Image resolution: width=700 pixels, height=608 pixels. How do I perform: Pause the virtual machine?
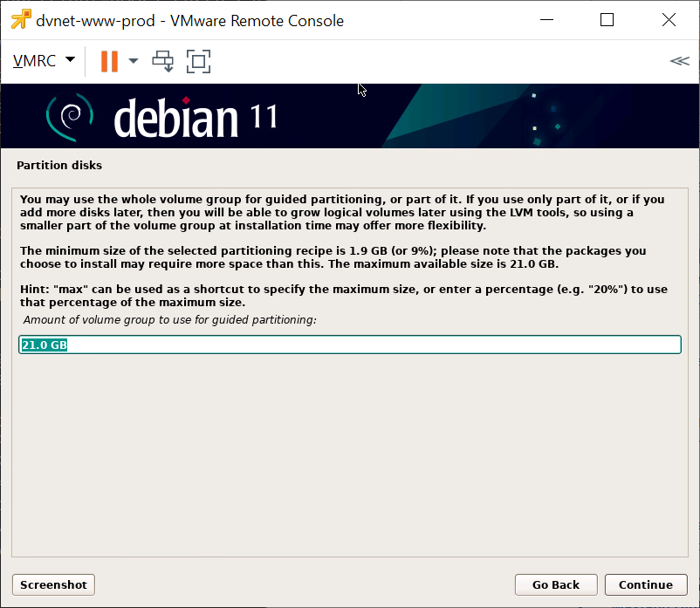point(109,61)
